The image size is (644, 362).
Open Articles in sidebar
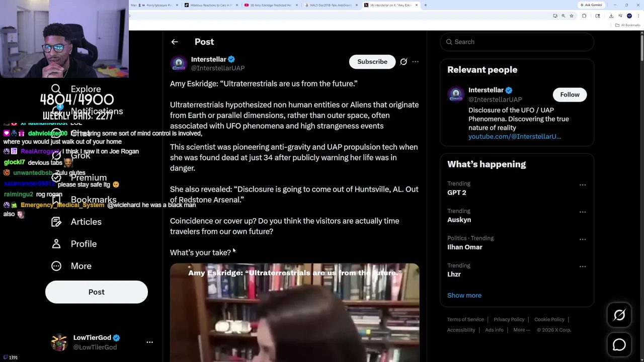pyautogui.click(x=76, y=222)
